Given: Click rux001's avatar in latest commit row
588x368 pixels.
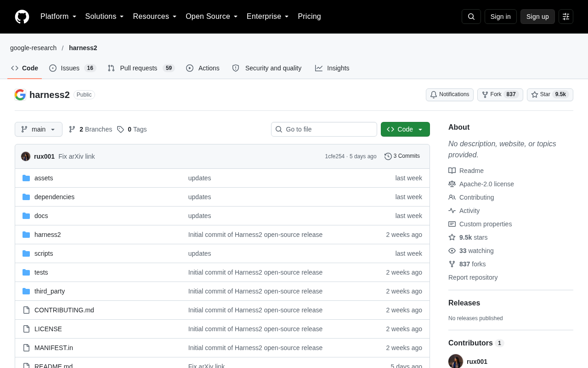Looking at the screenshot, I should [26, 156].
